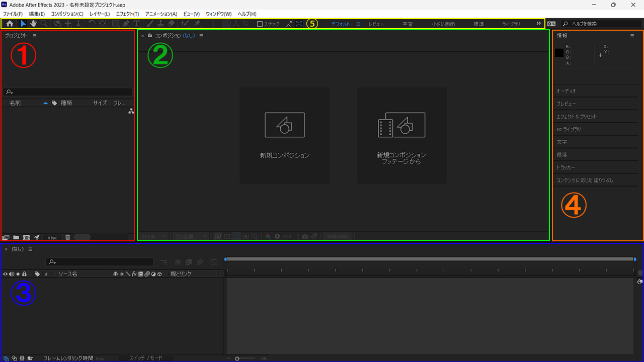The width and height of the screenshot is (644, 362).
Task: Click the padlock lock column header in timeline
Action: (24, 274)
